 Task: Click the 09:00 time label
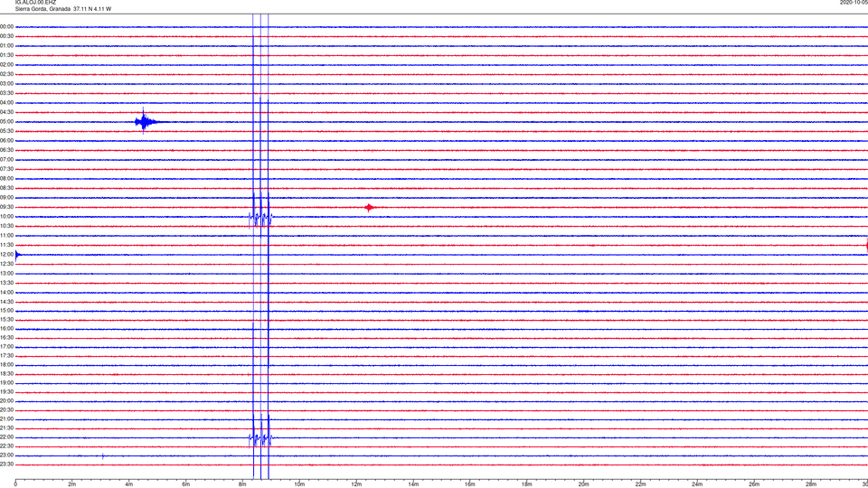coord(6,198)
